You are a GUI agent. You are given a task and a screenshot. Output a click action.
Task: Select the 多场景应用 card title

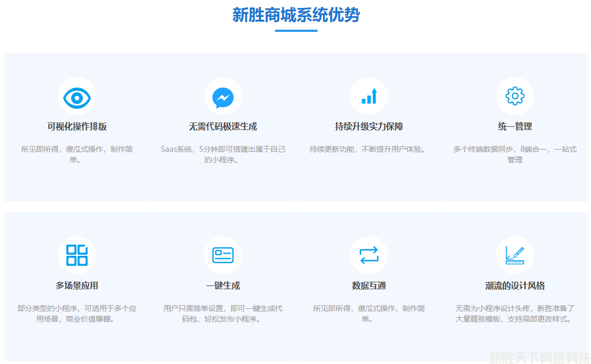[x=77, y=285]
